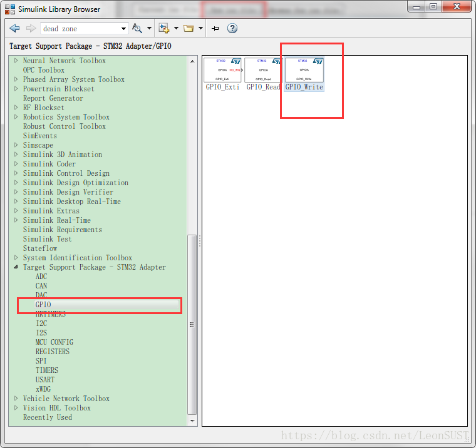Select Simulink 3D Animation
Viewport: 476px width, 448px height.
pos(63,155)
